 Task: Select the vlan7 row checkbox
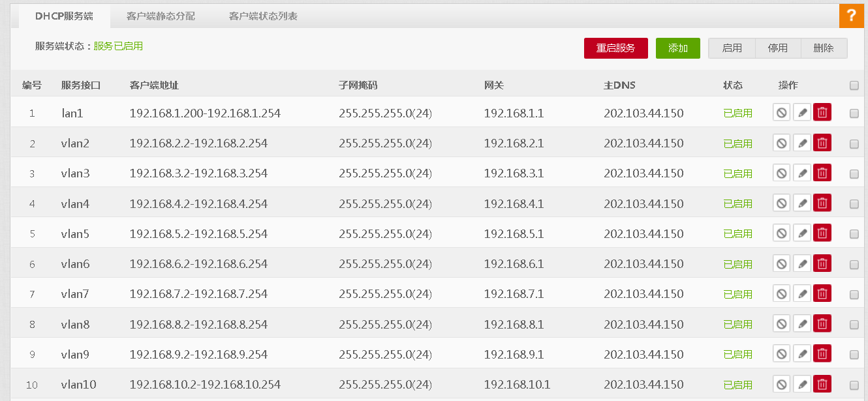(x=854, y=295)
